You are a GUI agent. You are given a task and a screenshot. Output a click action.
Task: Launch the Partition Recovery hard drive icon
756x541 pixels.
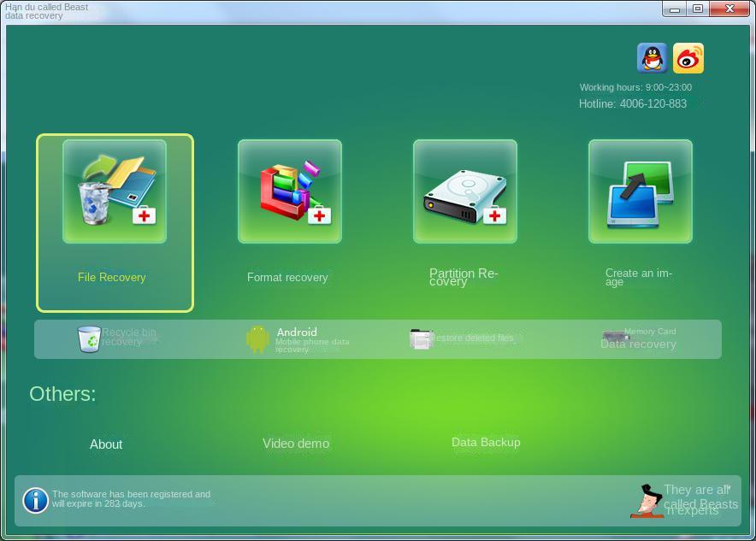coord(465,191)
